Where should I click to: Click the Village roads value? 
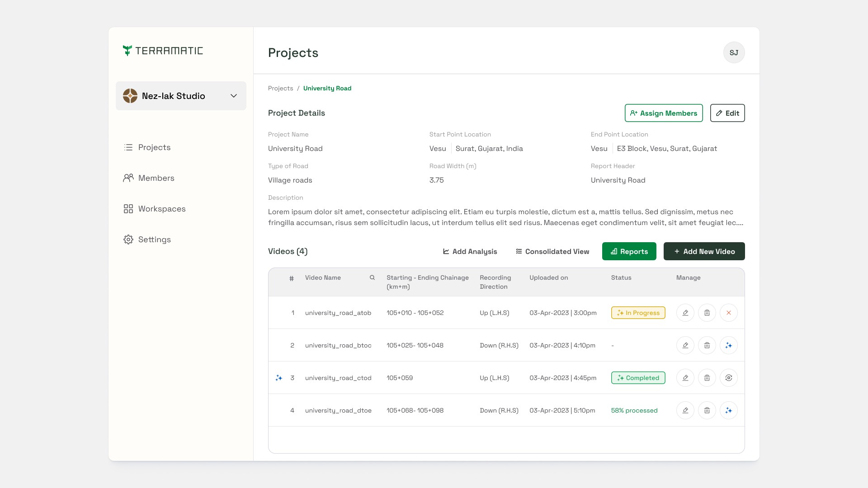(290, 180)
